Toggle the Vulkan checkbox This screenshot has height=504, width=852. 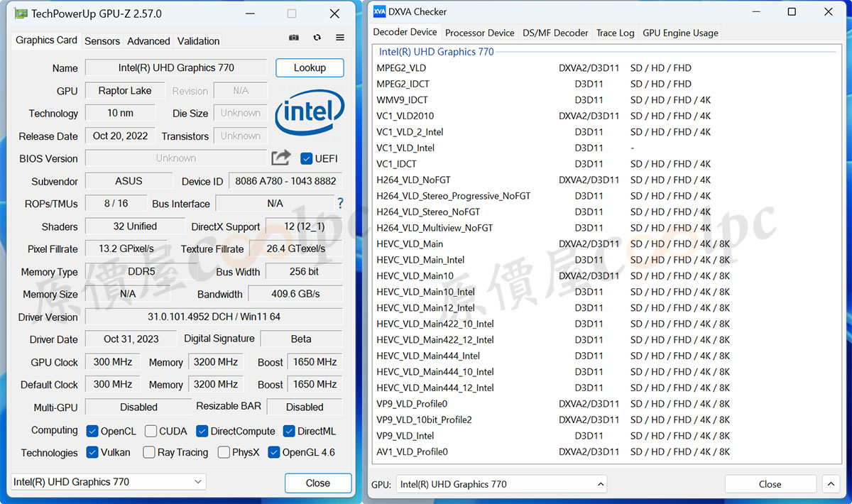tap(92, 452)
